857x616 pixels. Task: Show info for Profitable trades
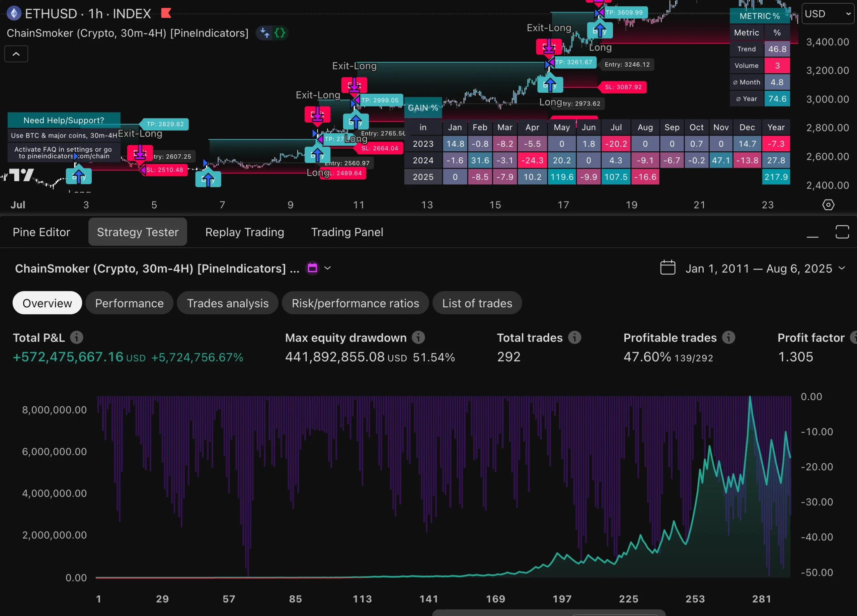point(728,337)
